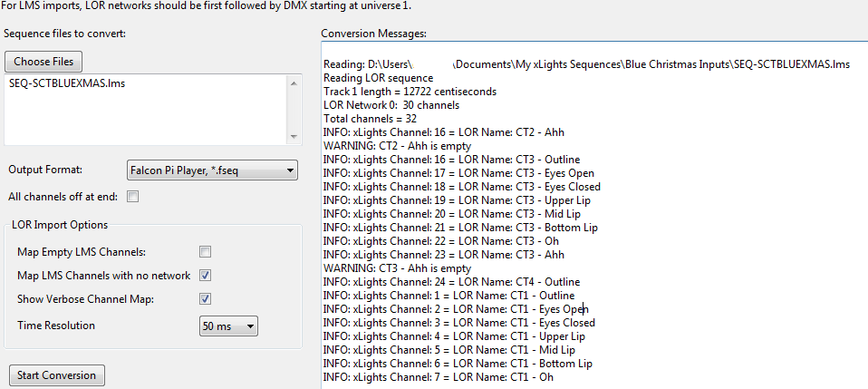This screenshot has width=868, height=389.
Task: Disable Show Verbose Channel Map
Action: pyautogui.click(x=206, y=298)
